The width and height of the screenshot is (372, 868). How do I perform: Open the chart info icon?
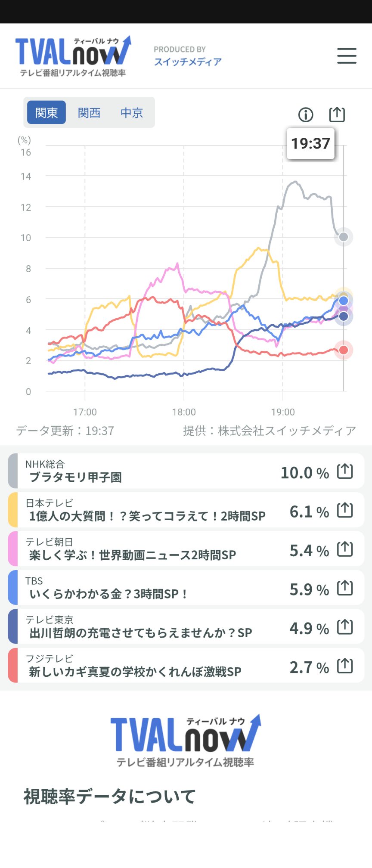click(306, 115)
